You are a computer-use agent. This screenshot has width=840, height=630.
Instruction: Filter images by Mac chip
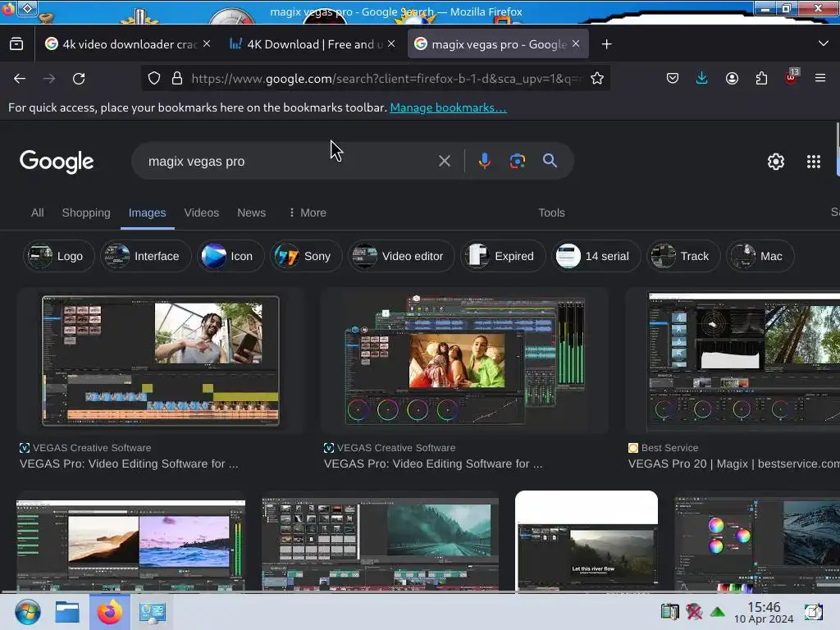click(760, 256)
